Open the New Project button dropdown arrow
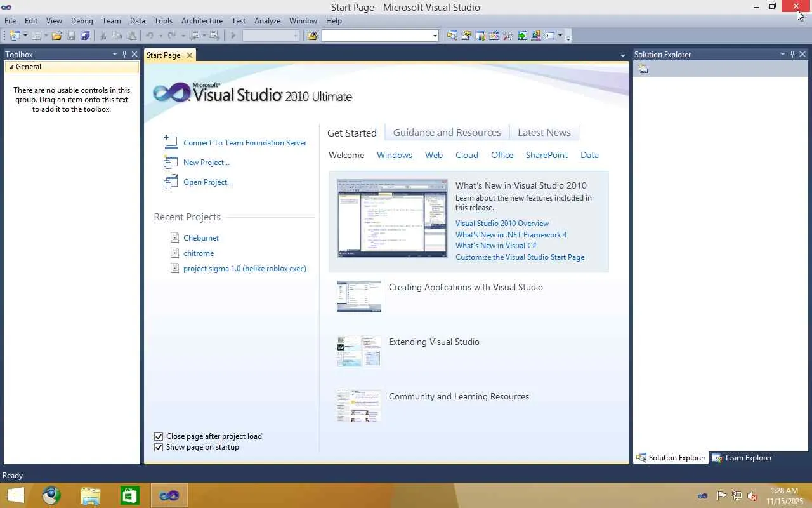This screenshot has width=812, height=508. (25, 36)
